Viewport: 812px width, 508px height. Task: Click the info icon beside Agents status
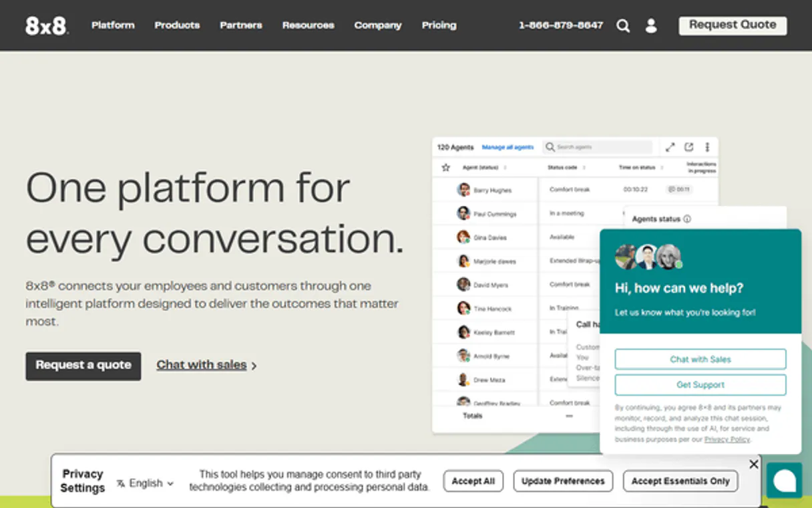(687, 219)
